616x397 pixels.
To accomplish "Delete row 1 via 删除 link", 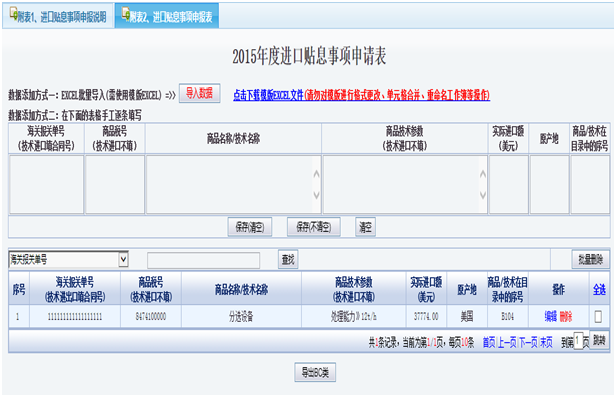I will coord(566,316).
